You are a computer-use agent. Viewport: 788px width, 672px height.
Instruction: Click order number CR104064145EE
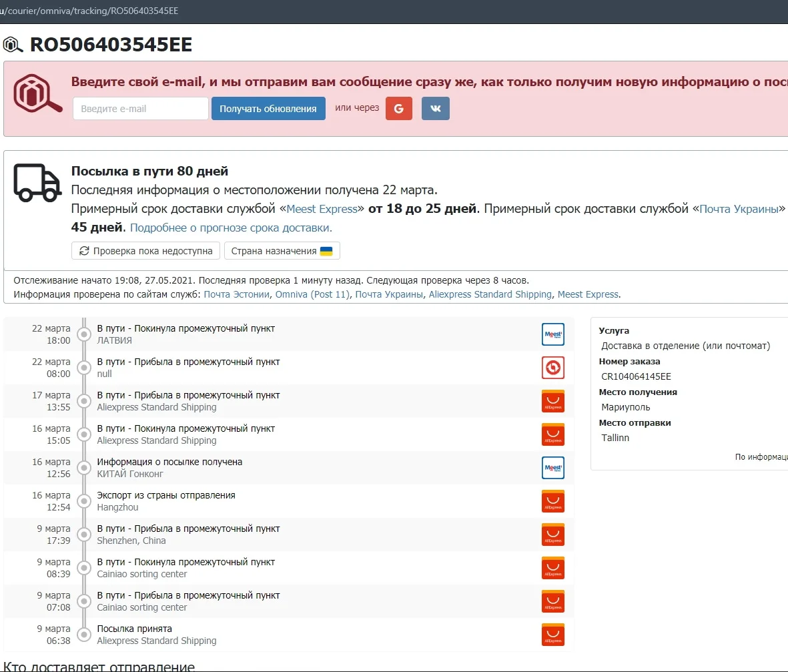(637, 377)
